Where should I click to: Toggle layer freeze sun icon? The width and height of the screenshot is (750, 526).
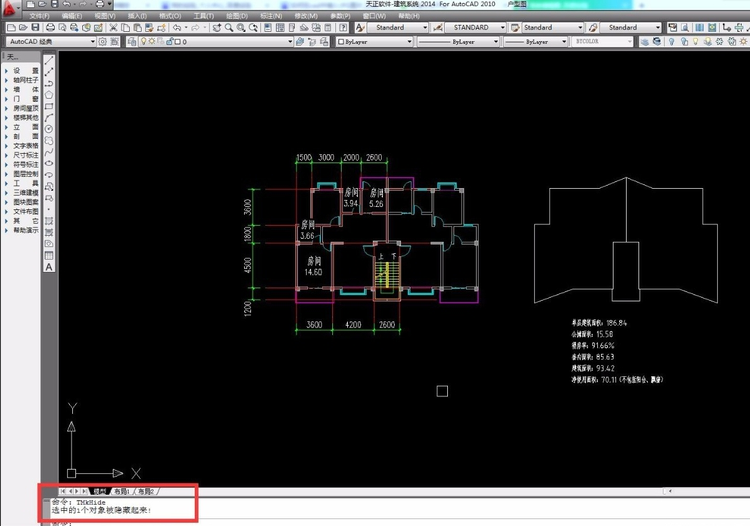tap(152, 42)
